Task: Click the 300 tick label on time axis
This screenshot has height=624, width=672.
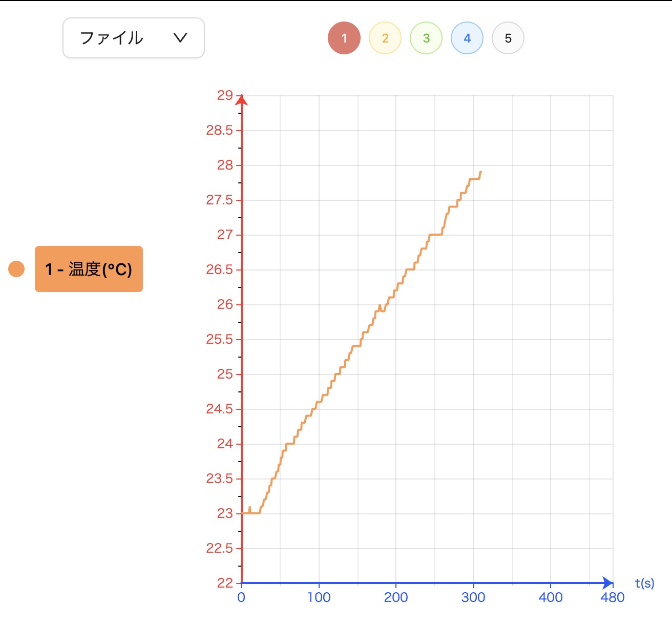Action: coord(473,597)
